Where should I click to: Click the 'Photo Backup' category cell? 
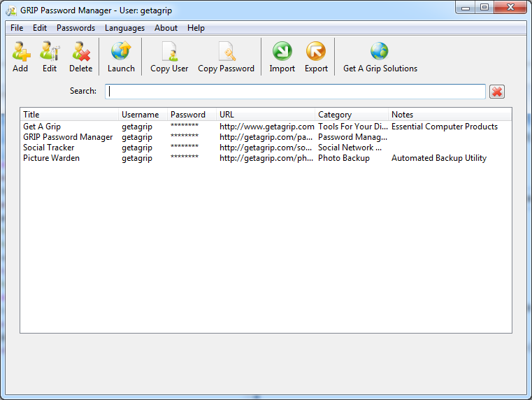tap(344, 158)
